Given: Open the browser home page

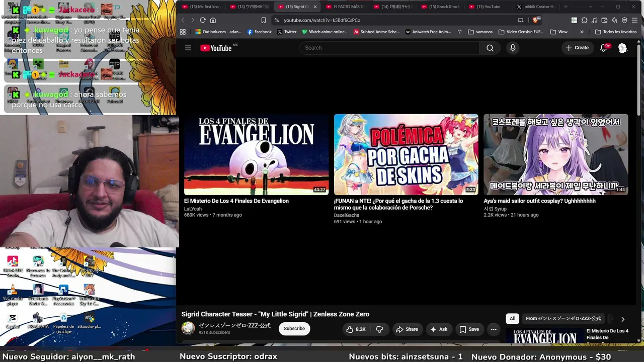Looking at the screenshot, I should pos(213,20).
